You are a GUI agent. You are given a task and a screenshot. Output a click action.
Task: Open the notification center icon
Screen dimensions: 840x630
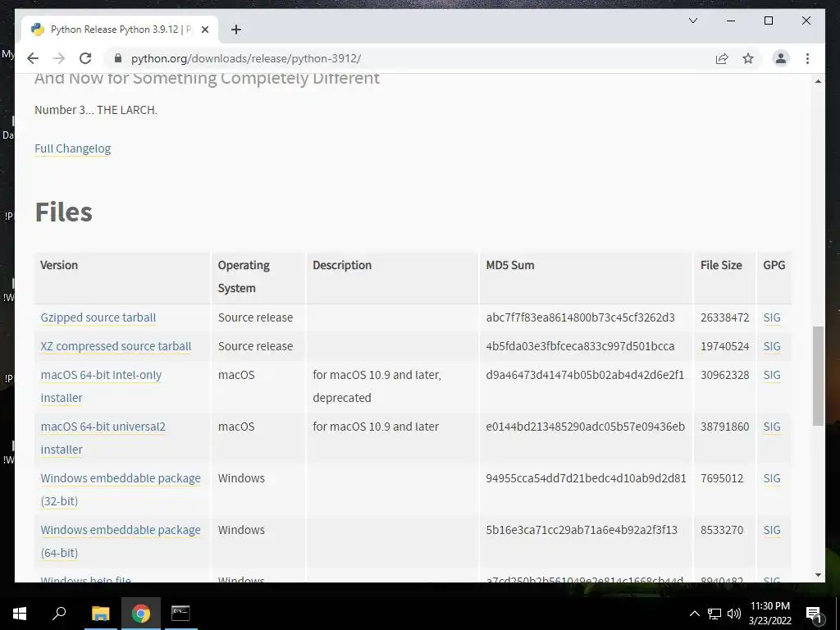tap(814, 614)
